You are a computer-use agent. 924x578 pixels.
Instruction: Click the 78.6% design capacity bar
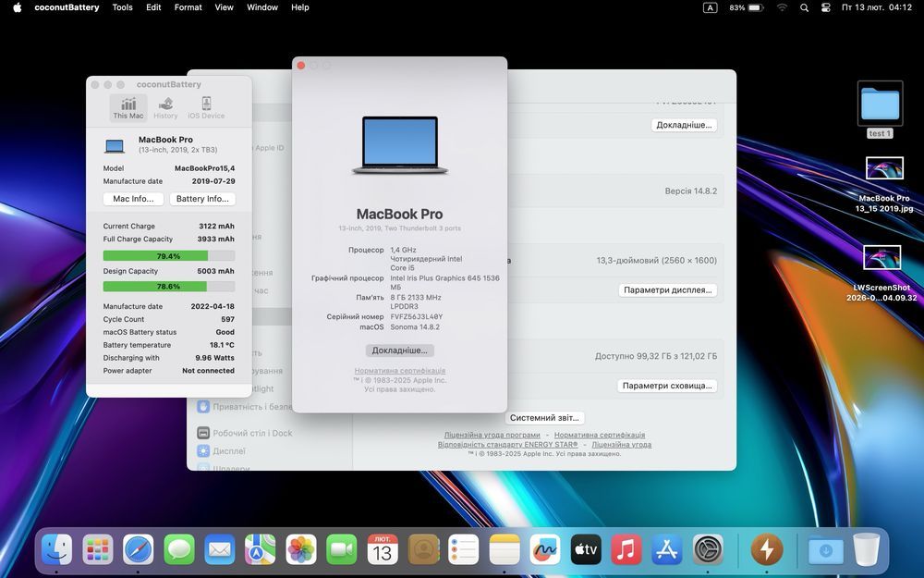coord(168,286)
